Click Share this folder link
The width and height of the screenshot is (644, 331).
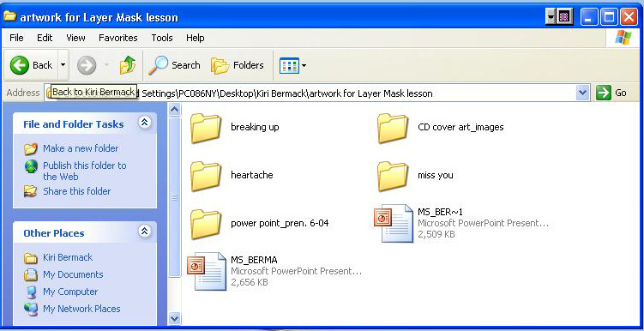coord(77,191)
